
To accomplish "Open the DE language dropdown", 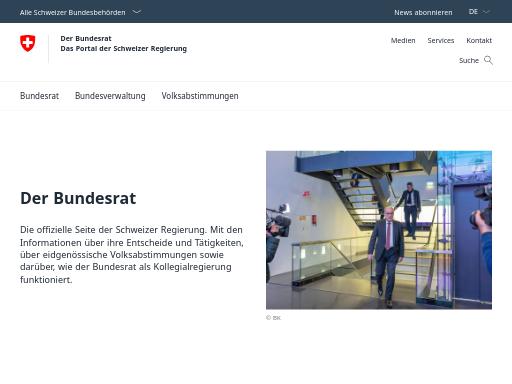I will (479, 12).
